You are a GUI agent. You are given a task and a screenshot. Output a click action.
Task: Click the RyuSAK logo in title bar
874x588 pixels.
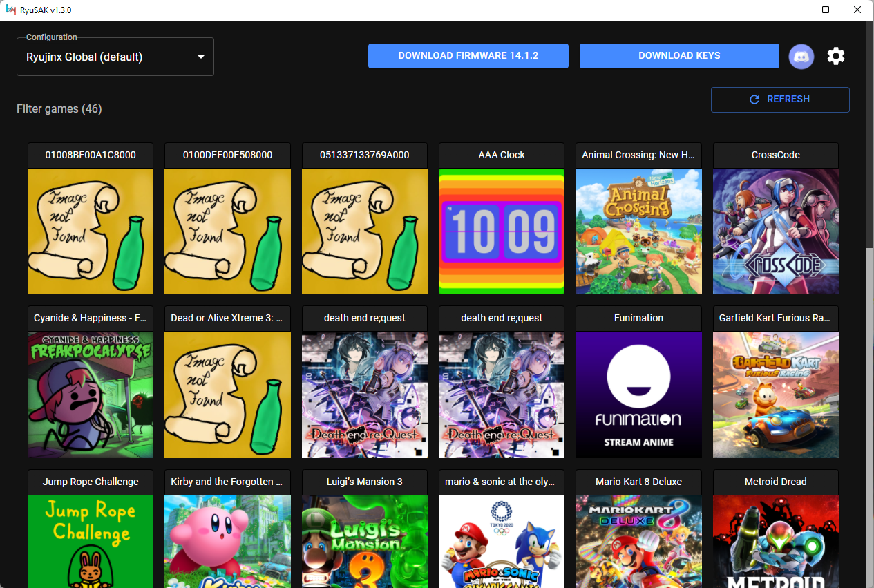tap(10, 10)
